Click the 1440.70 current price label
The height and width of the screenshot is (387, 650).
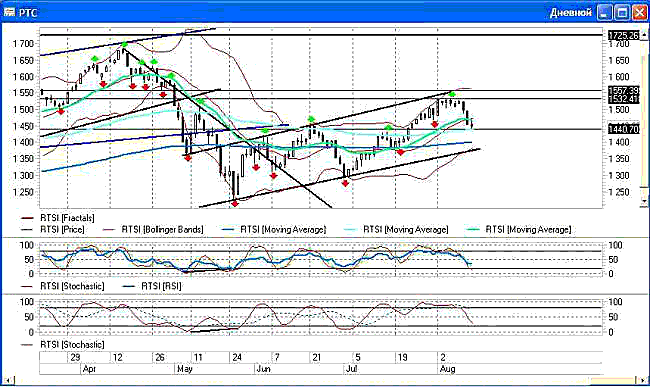click(623, 129)
